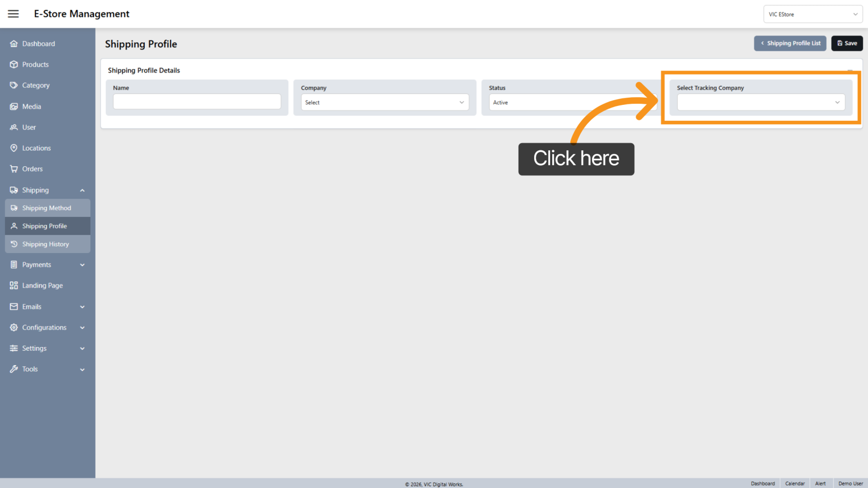
Task: Open Shipping Method in the sidebar
Action: 47,208
